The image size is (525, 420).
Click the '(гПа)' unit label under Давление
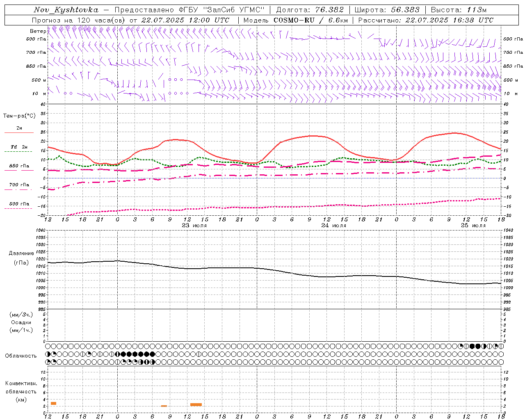21,262
